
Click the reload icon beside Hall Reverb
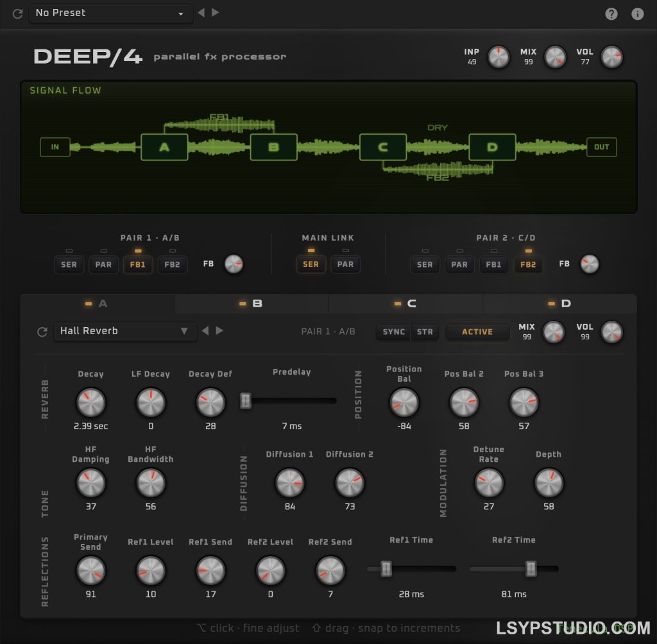tap(42, 332)
